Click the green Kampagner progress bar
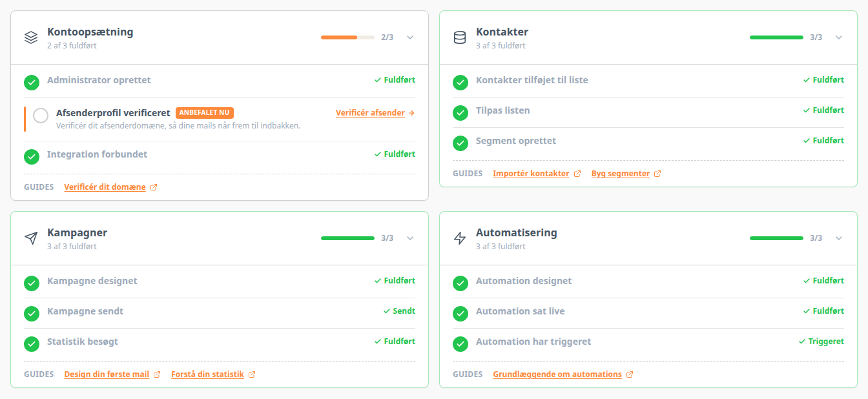Screen dimensions: 868x399 [x=347, y=238]
